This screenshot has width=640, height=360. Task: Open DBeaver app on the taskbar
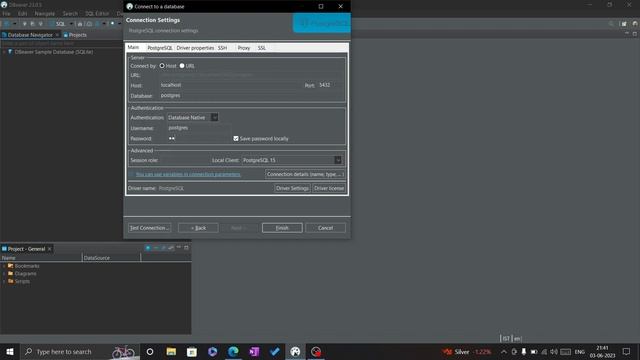coord(295,351)
